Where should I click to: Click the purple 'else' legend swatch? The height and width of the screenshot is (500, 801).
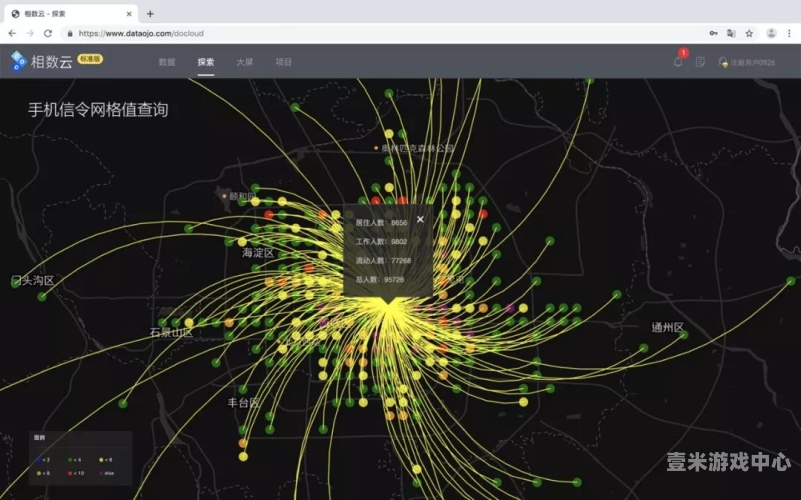click(101, 473)
